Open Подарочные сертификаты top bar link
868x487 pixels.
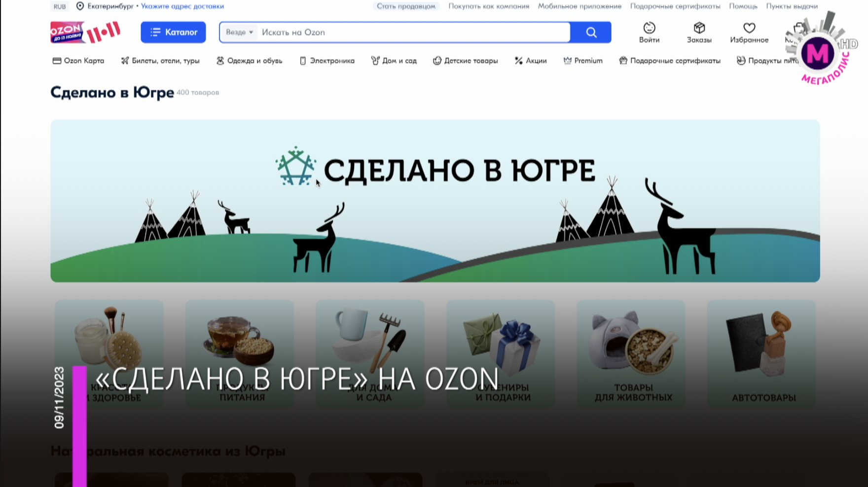click(x=675, y=6)
